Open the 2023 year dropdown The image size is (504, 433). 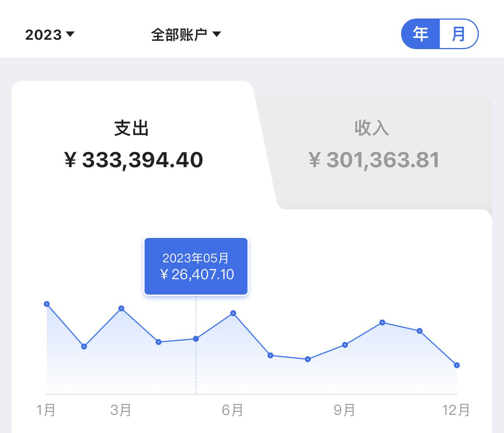[50, 35]
